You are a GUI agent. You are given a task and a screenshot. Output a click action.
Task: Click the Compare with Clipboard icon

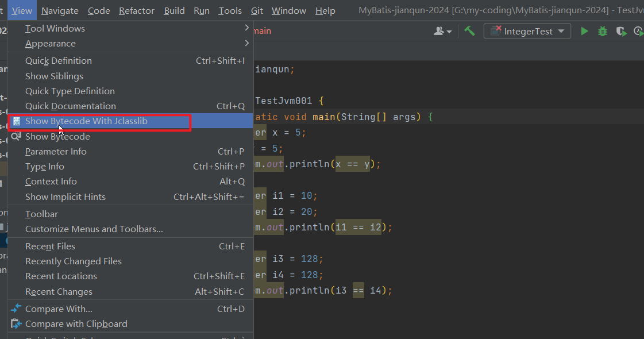click(16, 324)
